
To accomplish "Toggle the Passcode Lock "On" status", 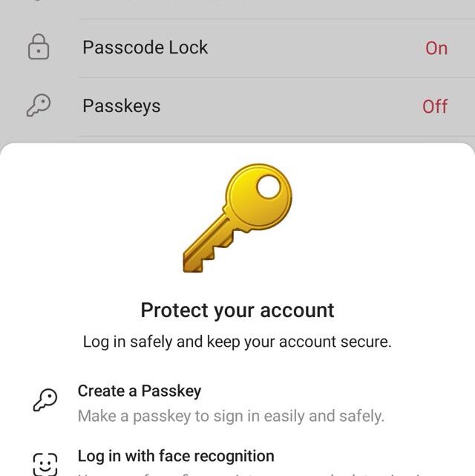I will pyautogui.click(x=436, y=48).
